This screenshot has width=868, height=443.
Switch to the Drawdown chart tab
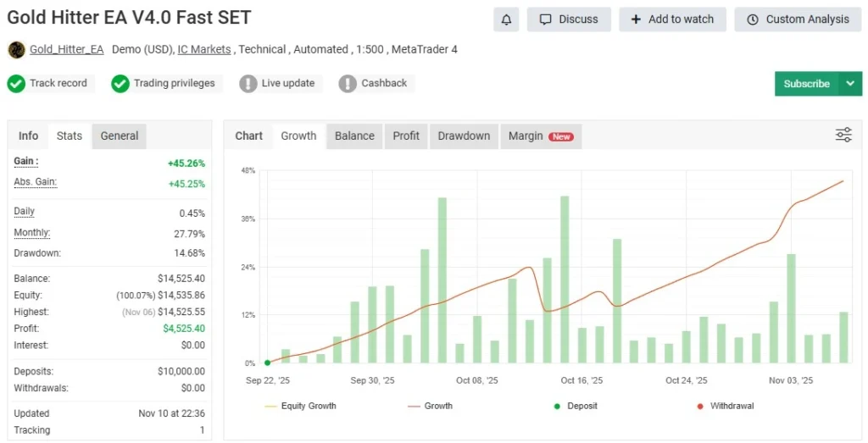point(464,136)
